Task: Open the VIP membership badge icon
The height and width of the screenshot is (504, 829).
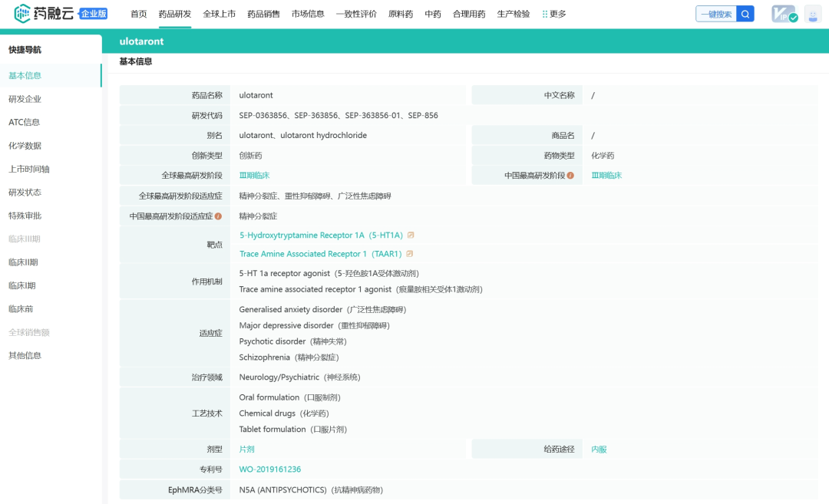Action: click(784, 14)
